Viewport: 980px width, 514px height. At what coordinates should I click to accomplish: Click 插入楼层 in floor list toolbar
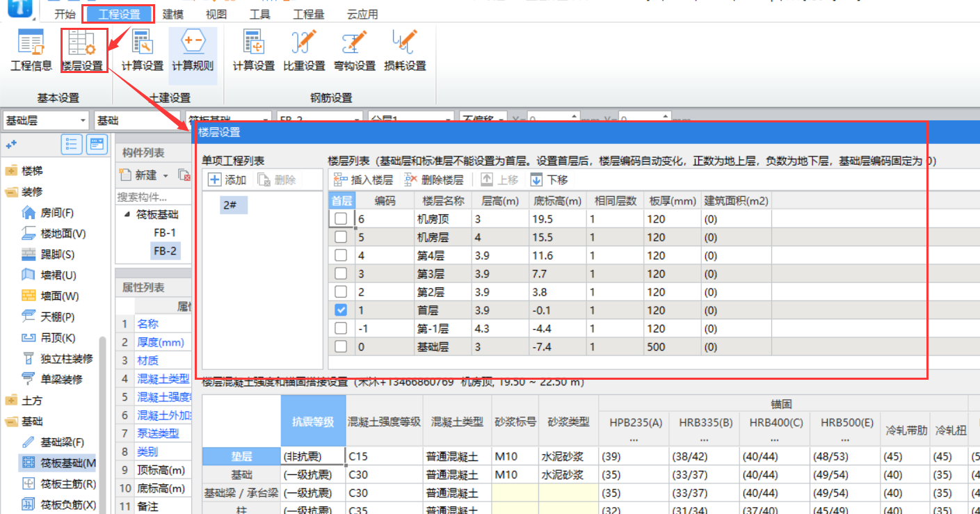(364, 179)
